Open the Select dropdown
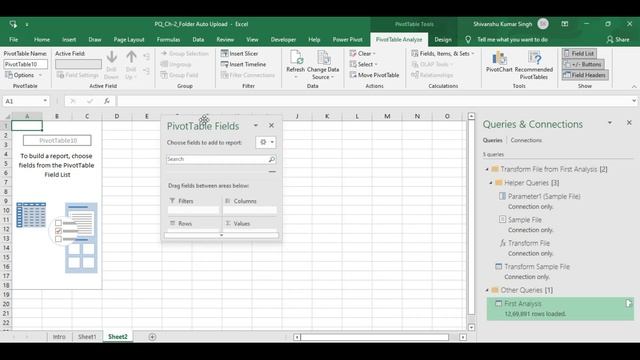The width and height of the screenshot is (640, 360). (x=363, y=64)
